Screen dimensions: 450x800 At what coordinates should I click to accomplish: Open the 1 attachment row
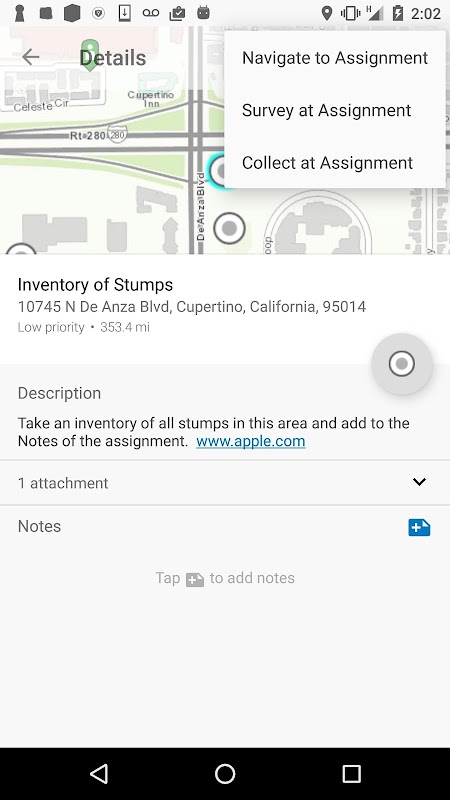pos(225,483)
